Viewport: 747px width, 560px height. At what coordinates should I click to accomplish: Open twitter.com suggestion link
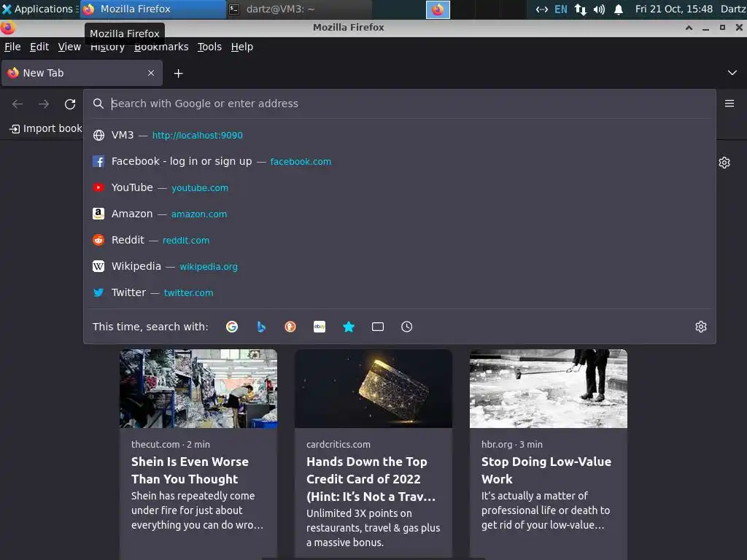[189, 292]
